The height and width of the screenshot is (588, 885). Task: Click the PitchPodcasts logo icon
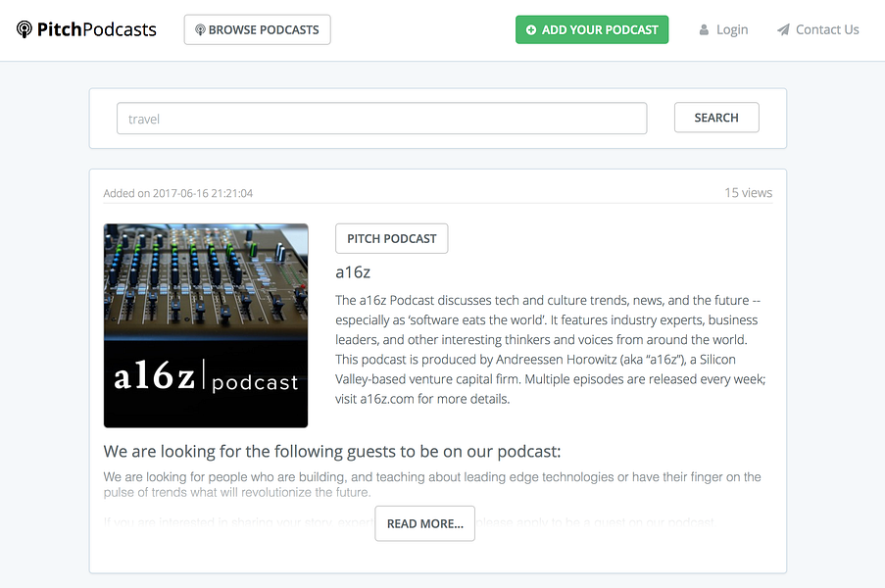tap(25, 29)
